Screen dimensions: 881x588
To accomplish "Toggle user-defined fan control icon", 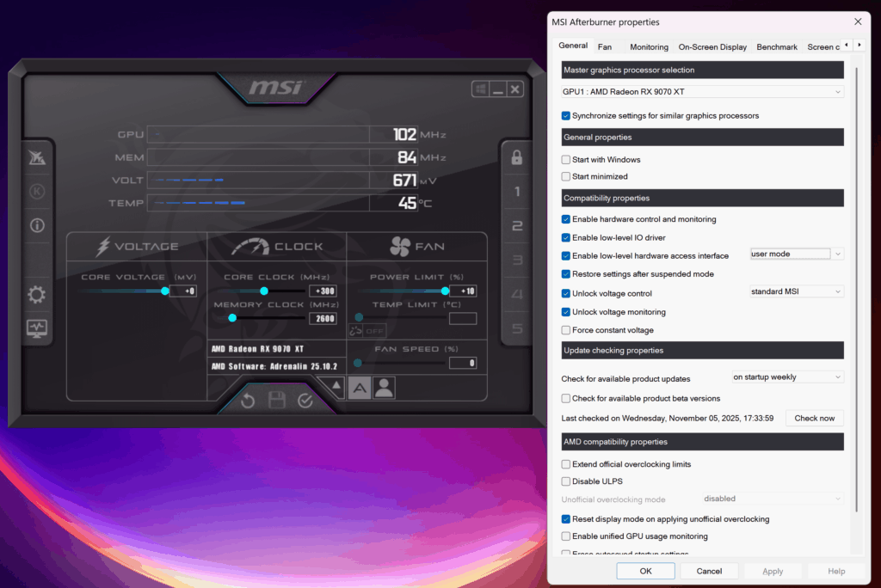I will (x=384, y=388).
